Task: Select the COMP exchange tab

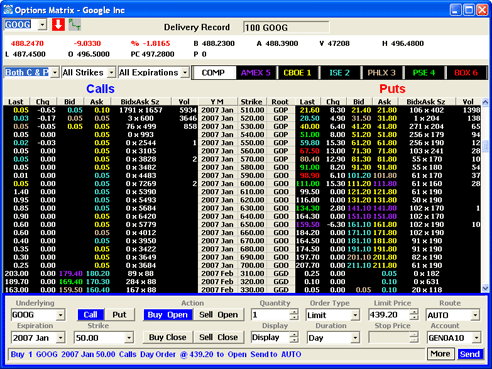Action: click(x=213, y=73)
